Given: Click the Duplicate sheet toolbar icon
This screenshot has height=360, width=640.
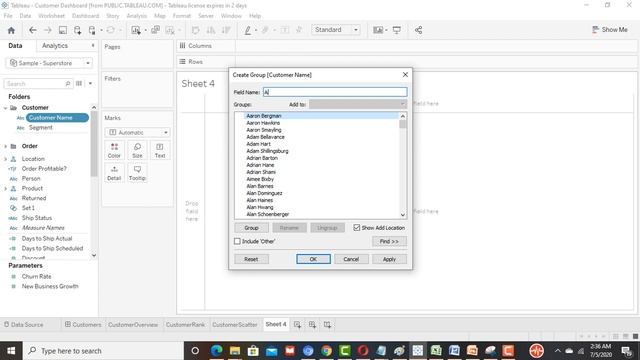Looking at the screenshot, I should coord(156,30).
